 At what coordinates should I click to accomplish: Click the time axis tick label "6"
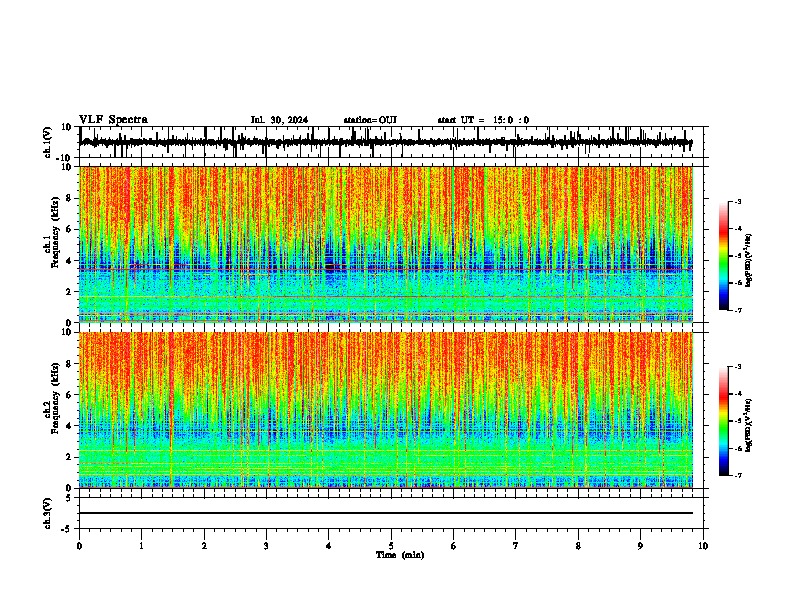454,546
